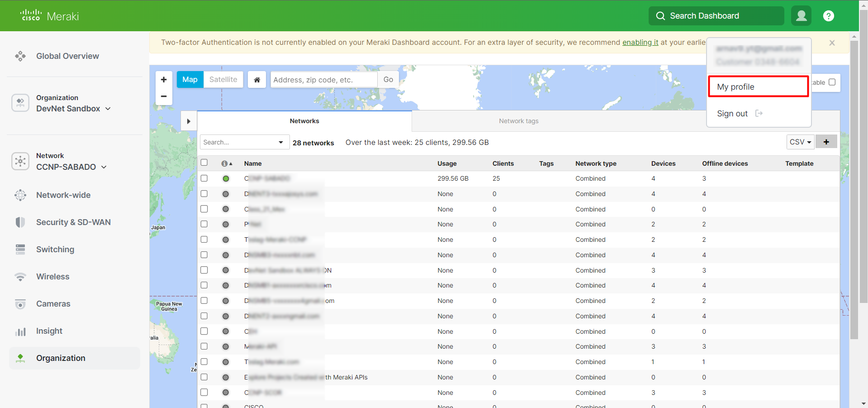Image resolution: width=868 pixels, height=408 pixels.
Task: Open the CSV export dropdown
Action: coord(800,142)
